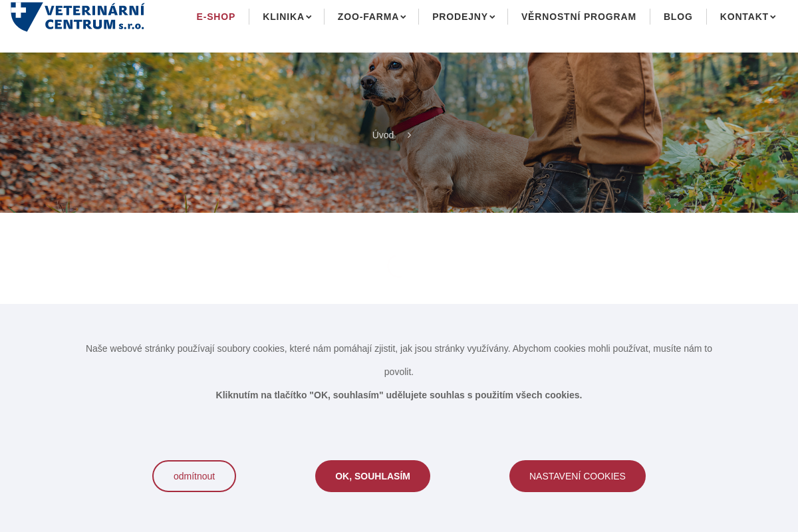Expand the chevron next to KLINIKA
Screen dimensions: 798x532
(x=309, y=17)
